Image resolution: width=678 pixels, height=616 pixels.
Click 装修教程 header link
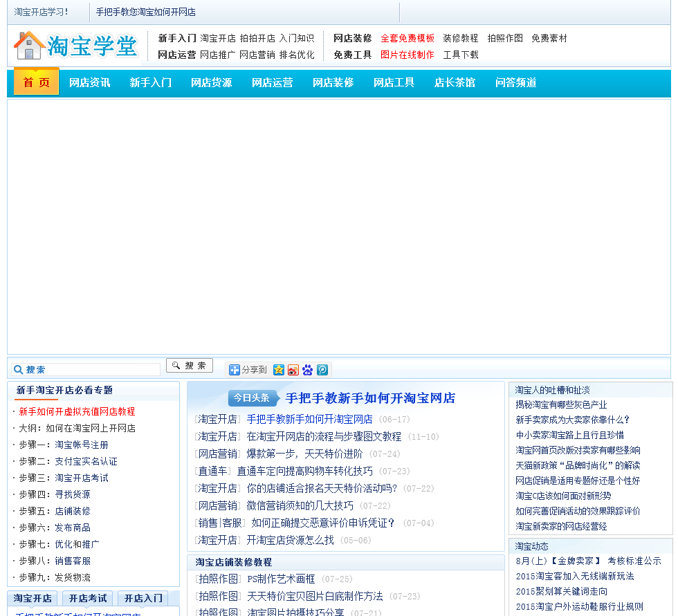[x=461, y=38]
